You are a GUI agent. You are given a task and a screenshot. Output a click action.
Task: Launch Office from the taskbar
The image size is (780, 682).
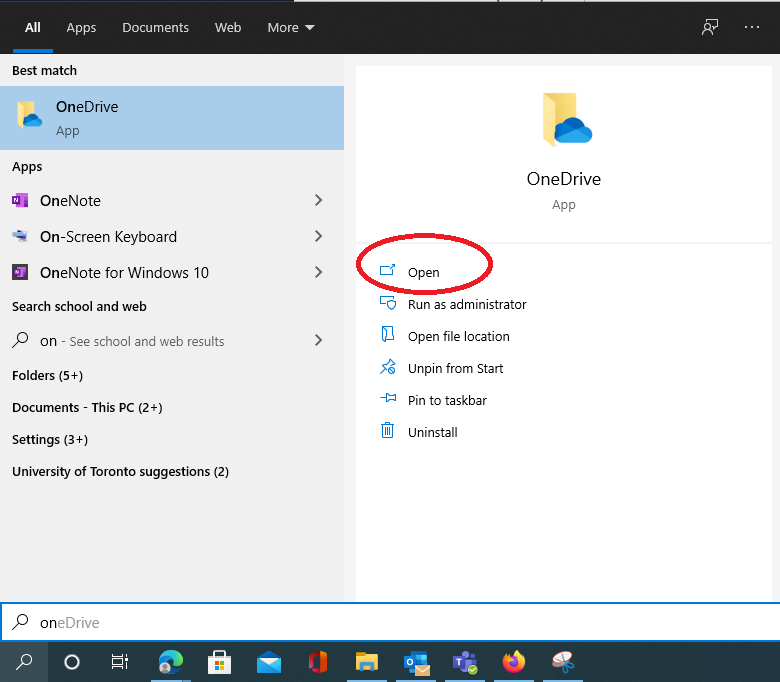[317, 662]
